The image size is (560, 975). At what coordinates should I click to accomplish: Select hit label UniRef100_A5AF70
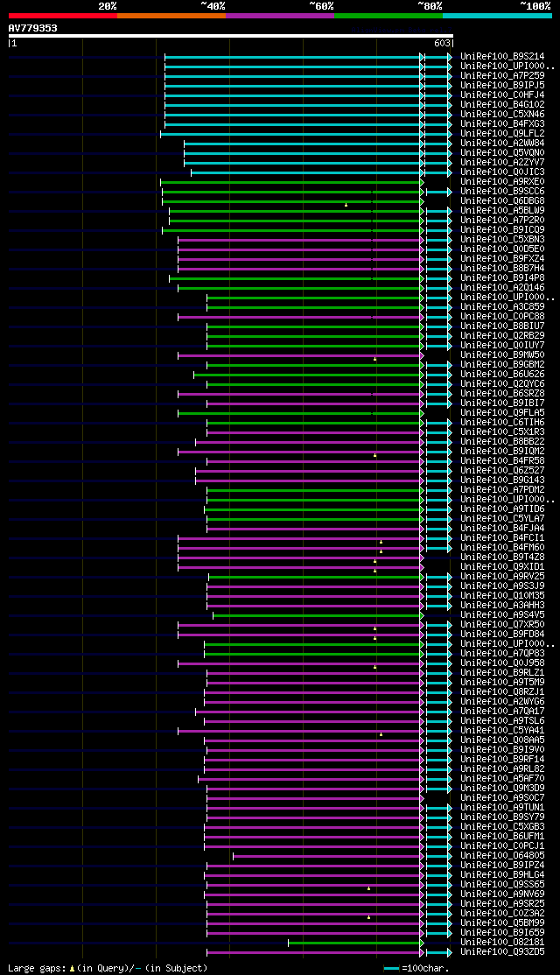tap(502, 778)
